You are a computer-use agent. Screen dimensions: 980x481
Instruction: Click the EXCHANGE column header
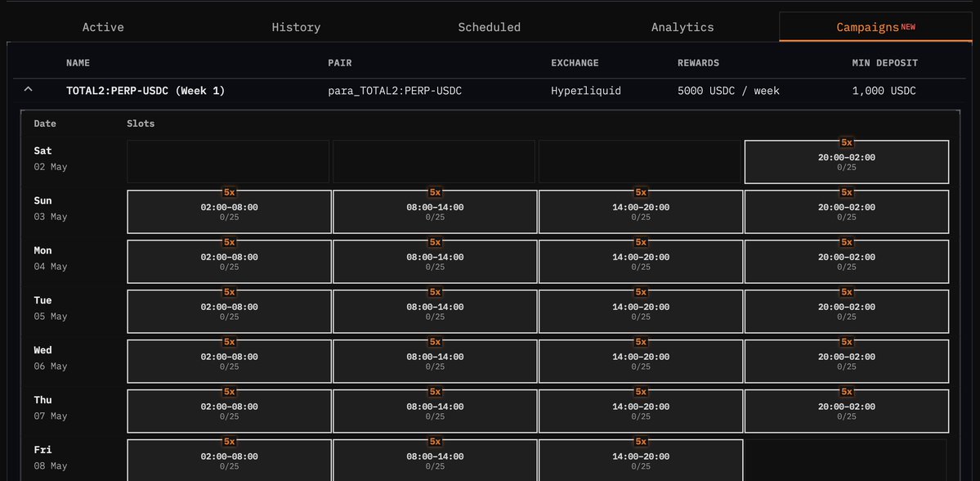(575, 63)
